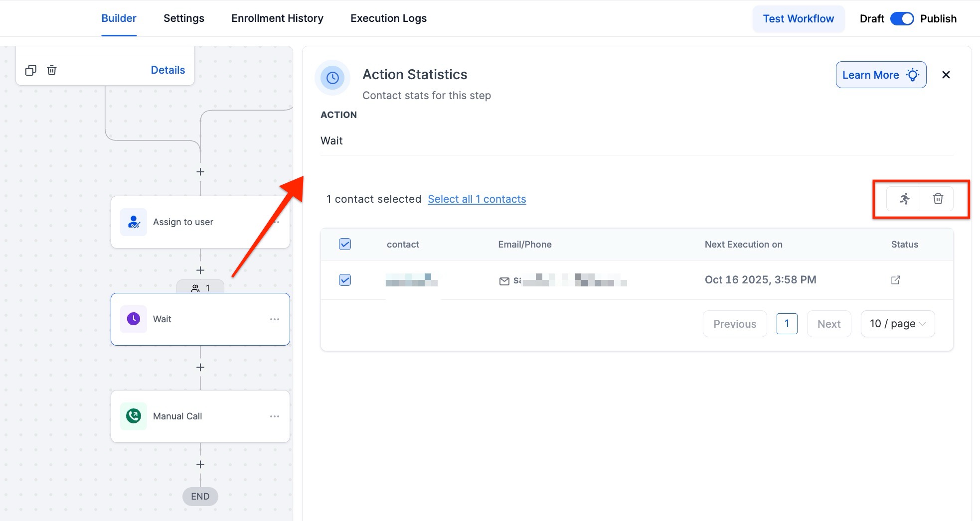Click the Test Workflow button
Screen dimensions: 980x521
[x=798, y=19]
